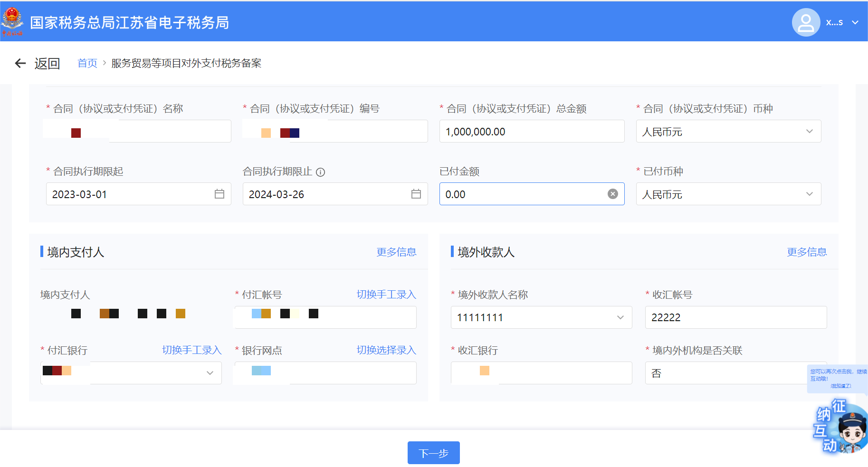Clear the paid amount field
This screenshot has width=868, height=467.
point(612,194)
